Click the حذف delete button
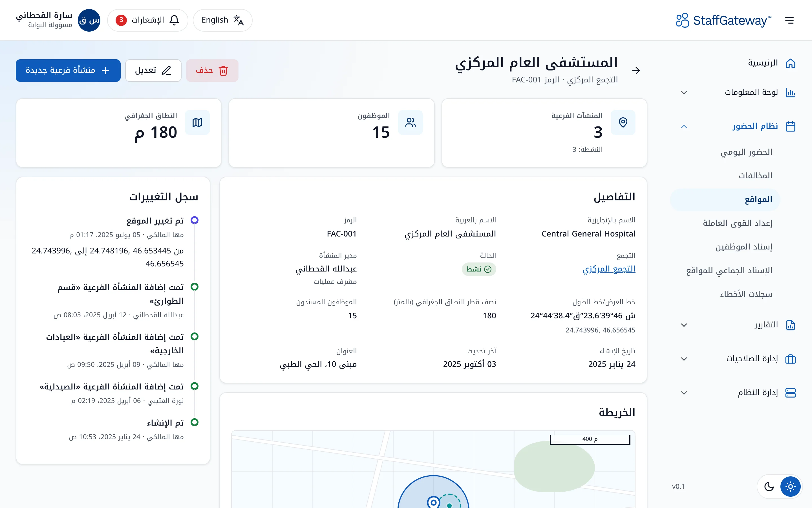Viewport: 812px width, 508px height. tap(212, 71)
